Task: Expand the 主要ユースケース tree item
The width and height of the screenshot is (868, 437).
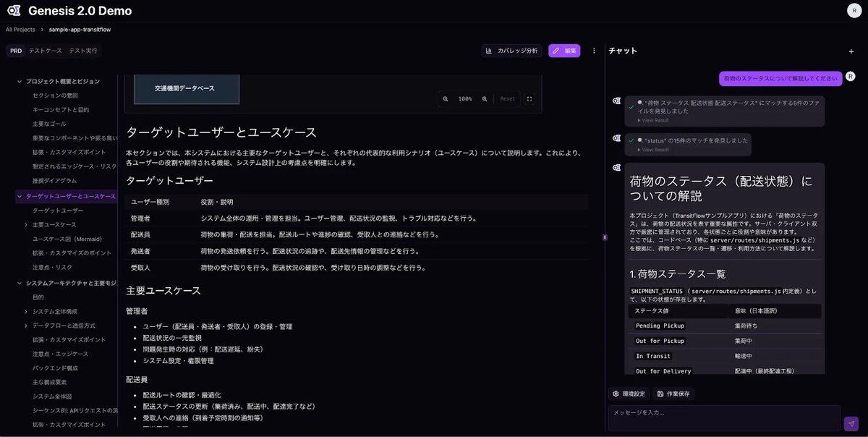Action: 27,225
